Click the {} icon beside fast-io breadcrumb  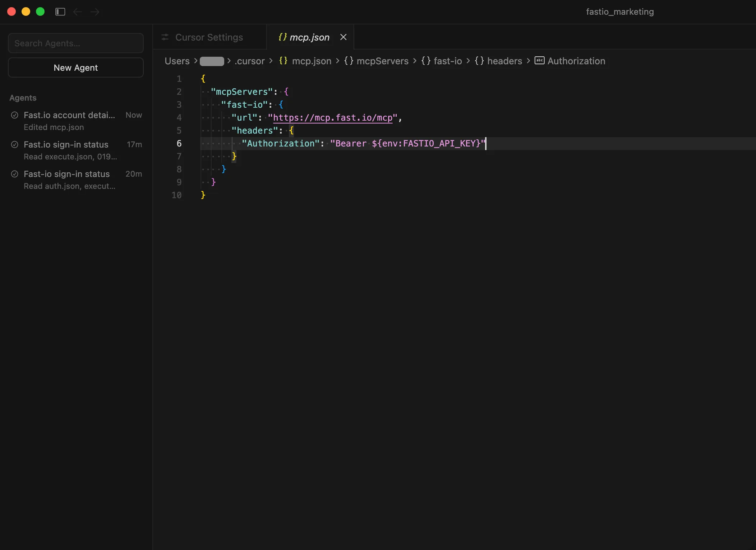[425, 61]
